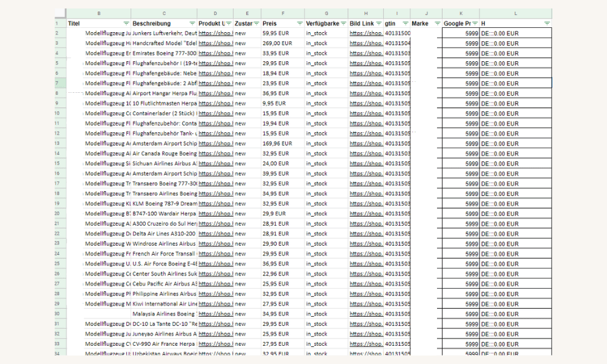Open filter dropdown for Zustand column
607x364 pixels.
coord(256,23)
